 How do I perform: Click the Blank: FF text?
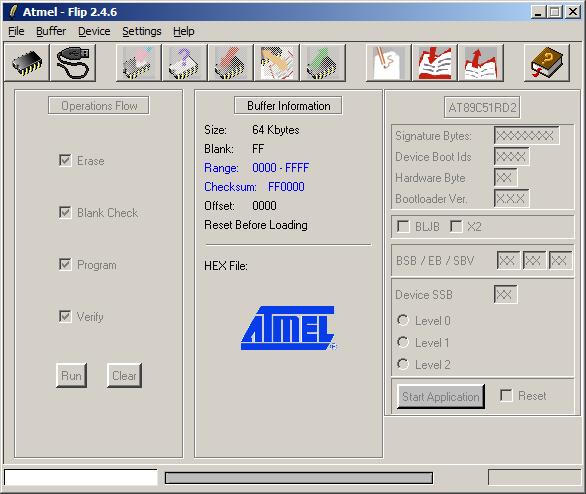pyautogui.click(x=234, y=149)
